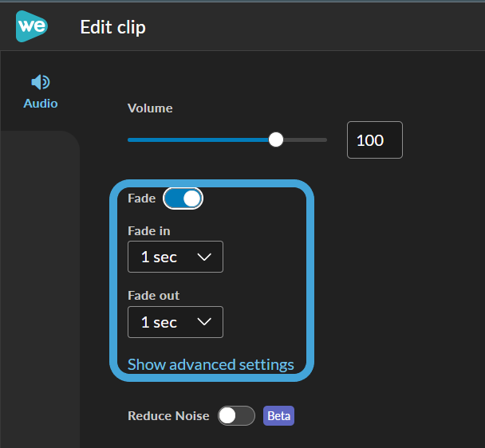485x448 pixels.
Task: Click the Volume label
Action: tap(150, 108)
